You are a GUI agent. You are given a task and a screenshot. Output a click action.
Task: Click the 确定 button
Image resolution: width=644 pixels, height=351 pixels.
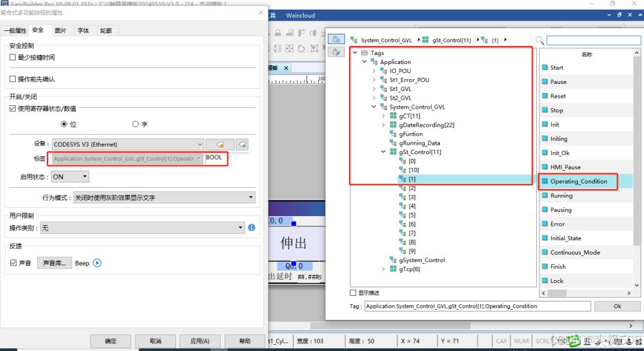[111, 341]
